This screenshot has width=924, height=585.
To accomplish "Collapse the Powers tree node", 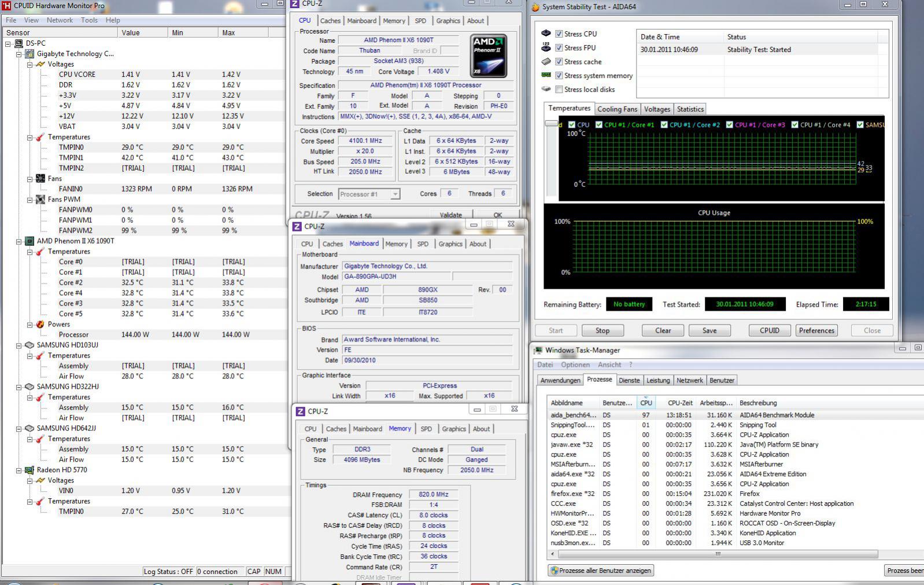I will point(30,325).
